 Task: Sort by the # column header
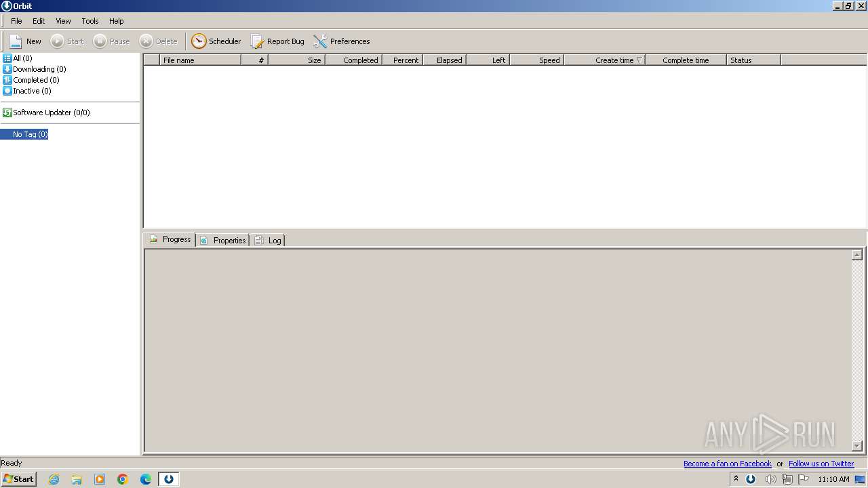click(255, 60)
